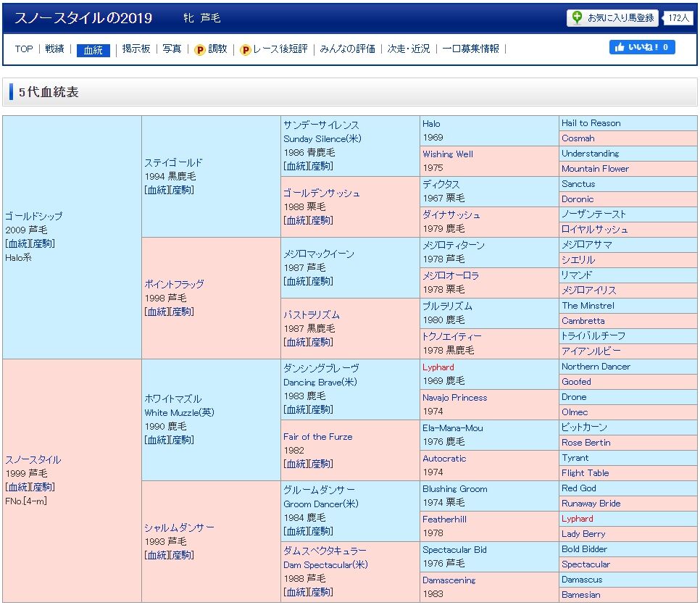The image size is (700, 605).
Task: Open the パストラリズム link
Action: coord(312,314)
